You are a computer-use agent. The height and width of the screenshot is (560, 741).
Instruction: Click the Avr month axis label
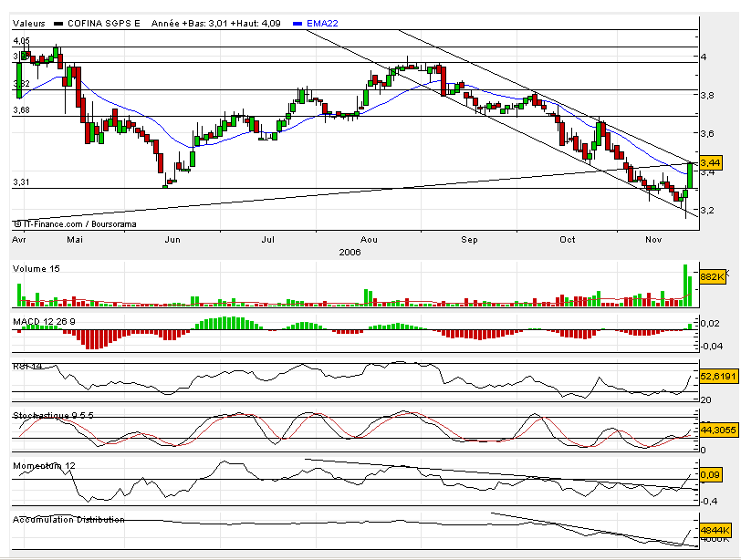pos(19,239)
